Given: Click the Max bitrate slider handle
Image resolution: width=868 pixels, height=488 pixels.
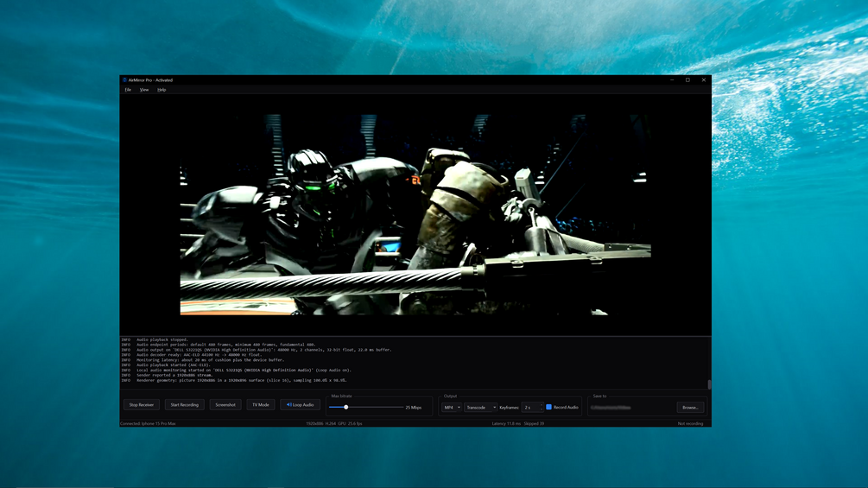Looking at the screenshot, I should [x=346, y=407].
